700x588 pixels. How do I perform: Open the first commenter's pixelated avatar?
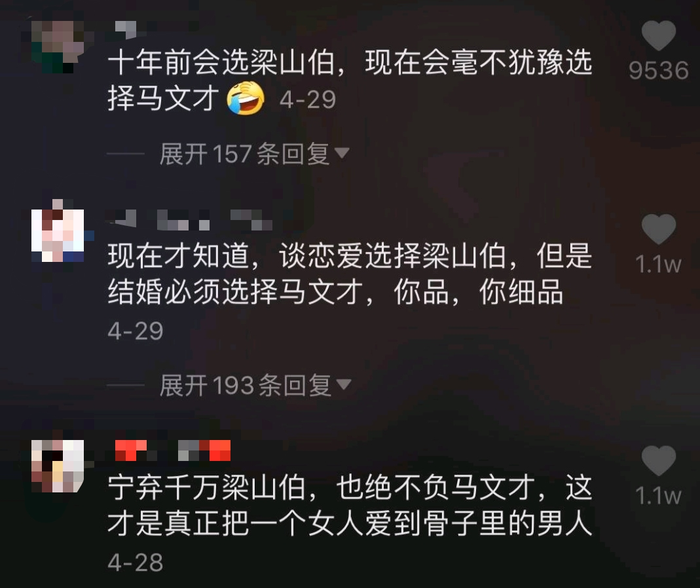pos(58,46)
